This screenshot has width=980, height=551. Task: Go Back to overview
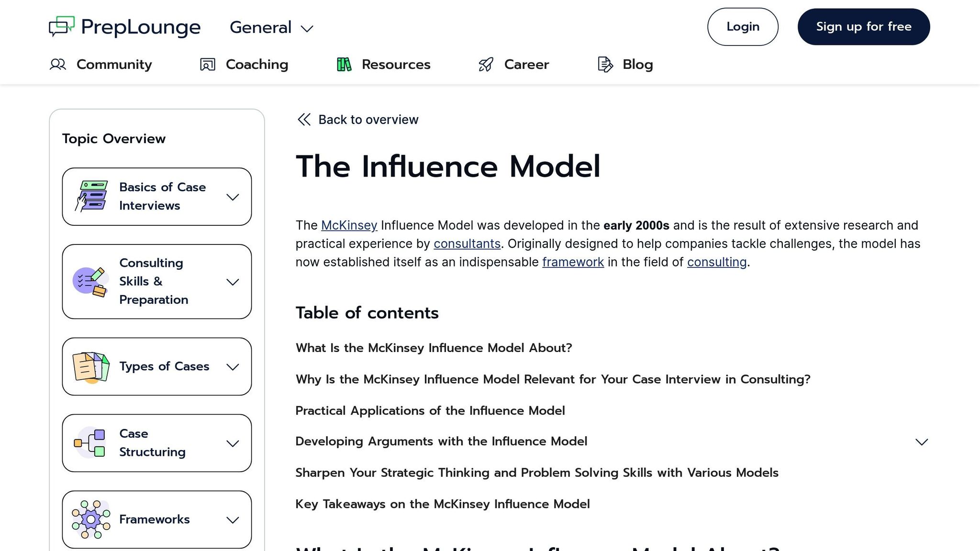(357, 120)
